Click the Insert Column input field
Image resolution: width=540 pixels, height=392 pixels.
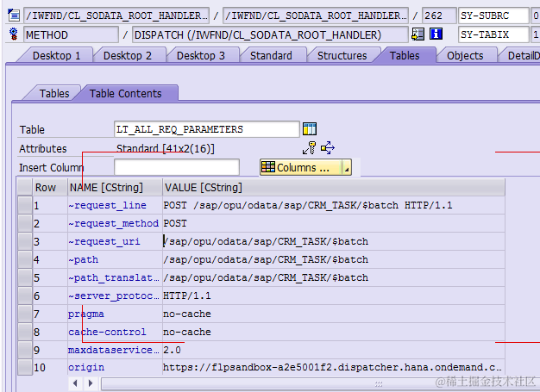click(177, 167)
